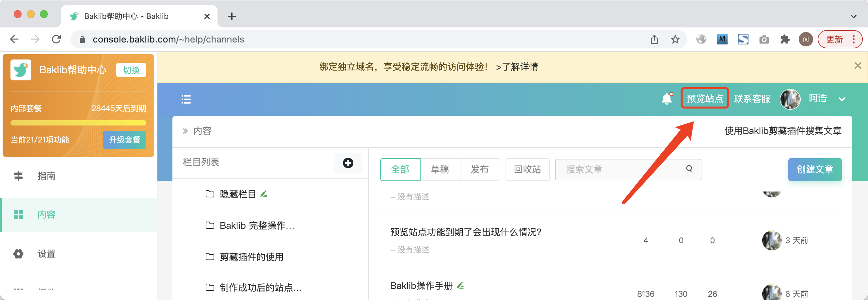
Task: Click the 内容 breadcrumb
Action: coord(202,131)
